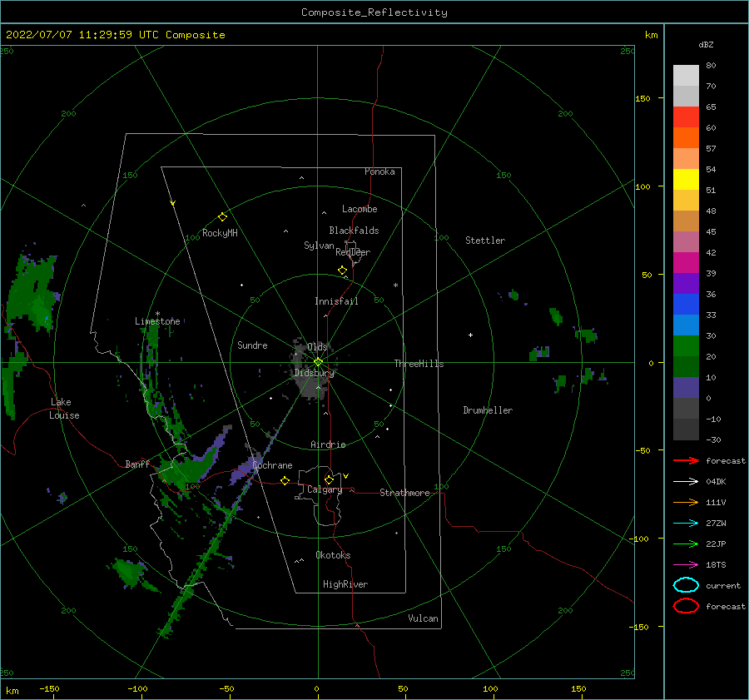Click the ThreeHills label
The image size is (749, 700).
click(x=419, y=364)
